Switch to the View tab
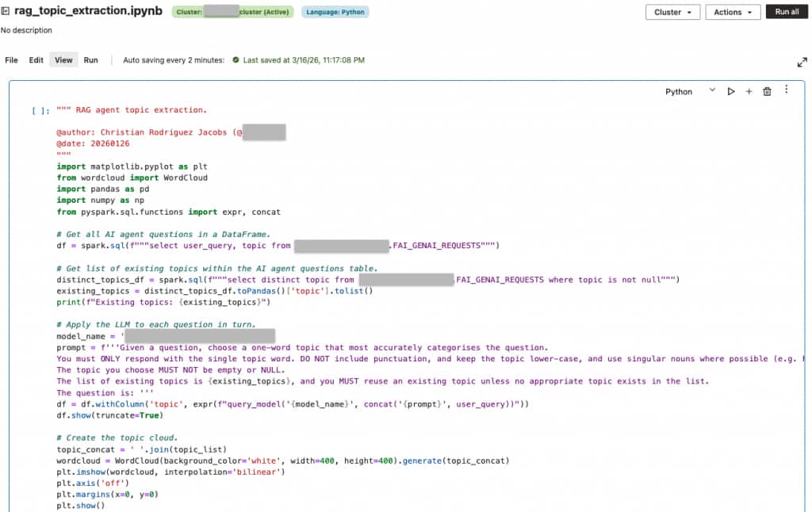Image resolution: width=812 pixels, height=512 pixels. [63, 59]
